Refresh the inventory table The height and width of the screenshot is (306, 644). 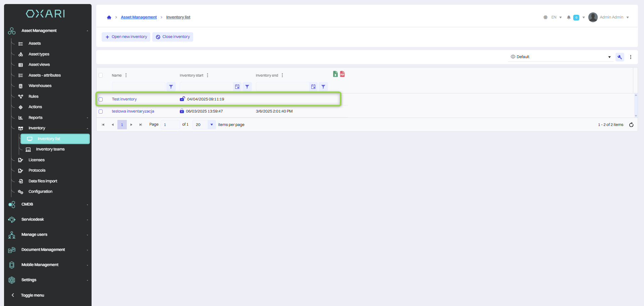click(x=631, y=125)
